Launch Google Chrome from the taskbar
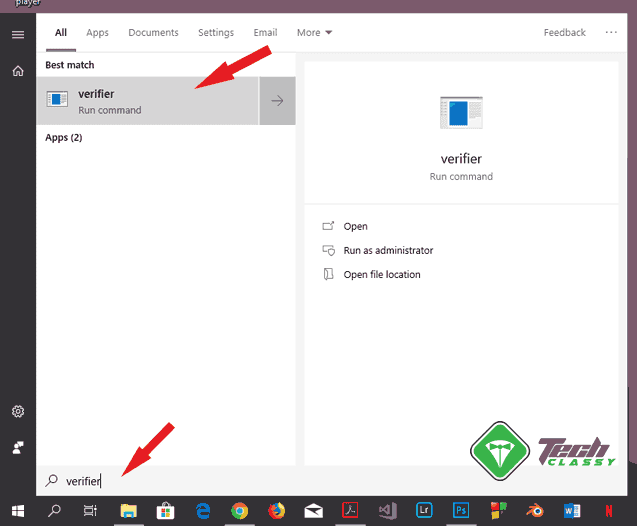637x526 pixels. 240,511
